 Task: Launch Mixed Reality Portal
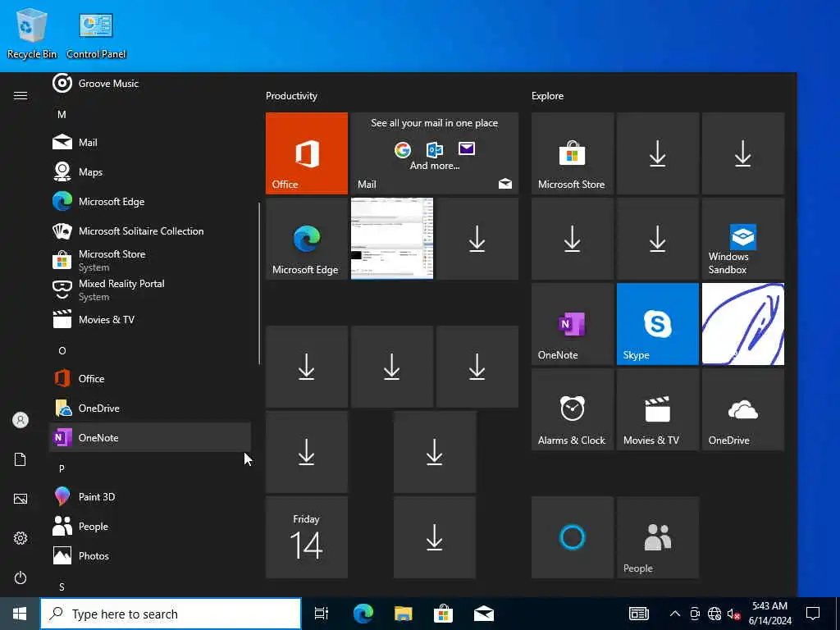(150, 290)
